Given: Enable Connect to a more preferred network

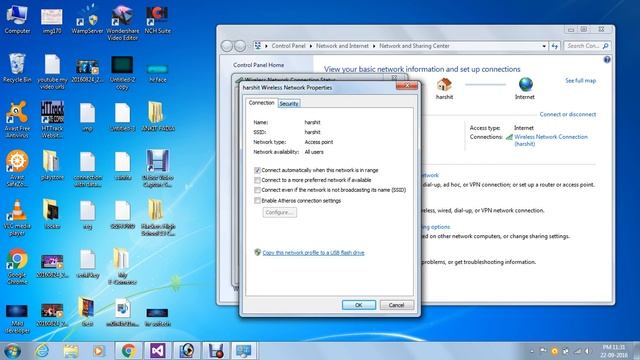Looking at the screenshot, I should point(257,180).
